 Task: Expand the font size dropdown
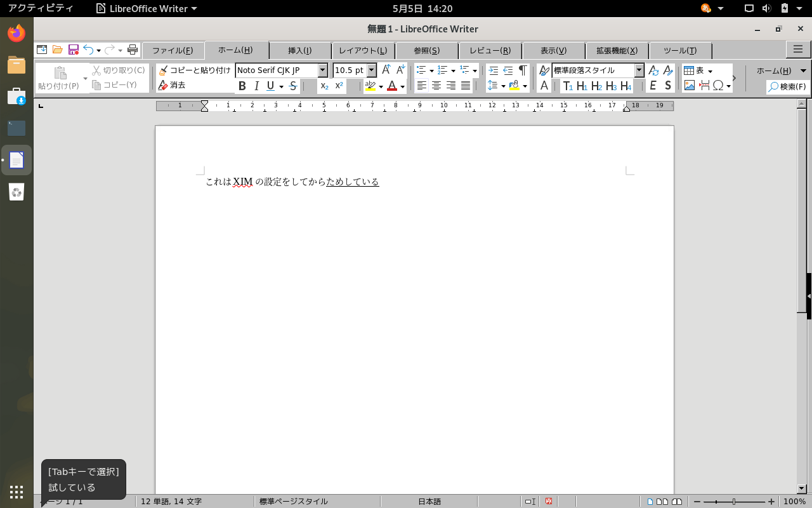[x=372, y=70]
